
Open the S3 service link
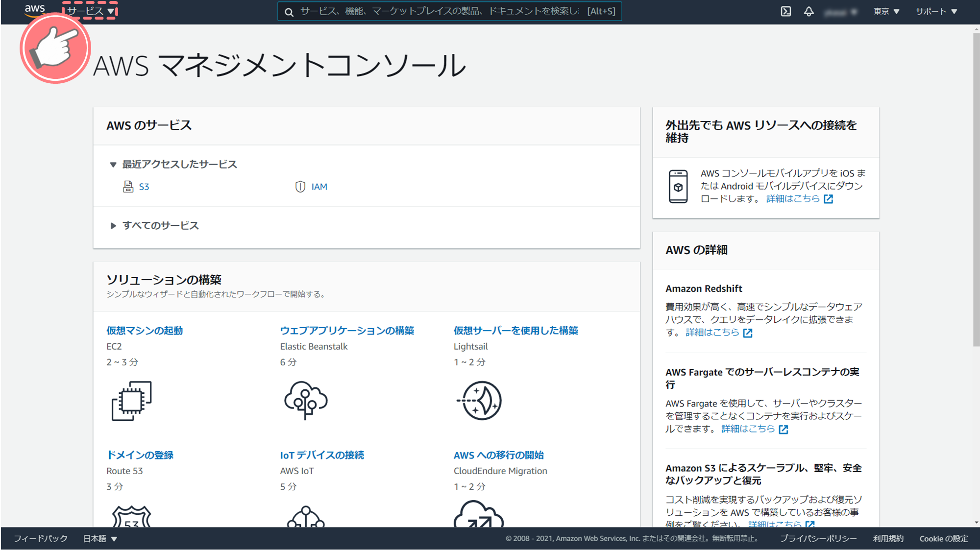coord(144,187)
